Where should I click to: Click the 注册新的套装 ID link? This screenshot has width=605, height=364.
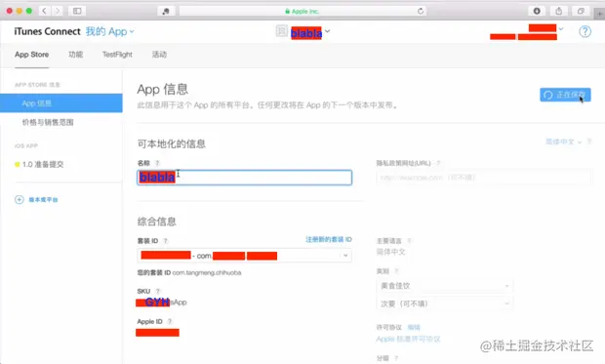329,239
